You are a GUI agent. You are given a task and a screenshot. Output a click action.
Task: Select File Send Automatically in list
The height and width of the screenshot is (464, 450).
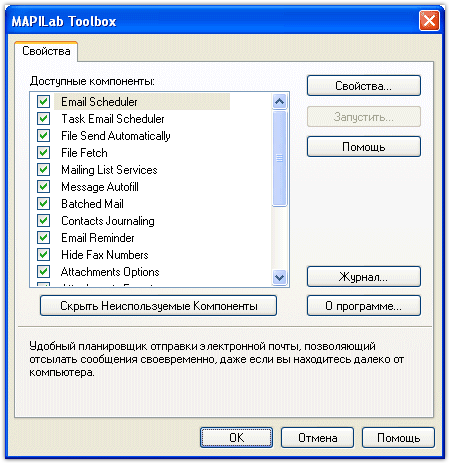pos(116,136)
